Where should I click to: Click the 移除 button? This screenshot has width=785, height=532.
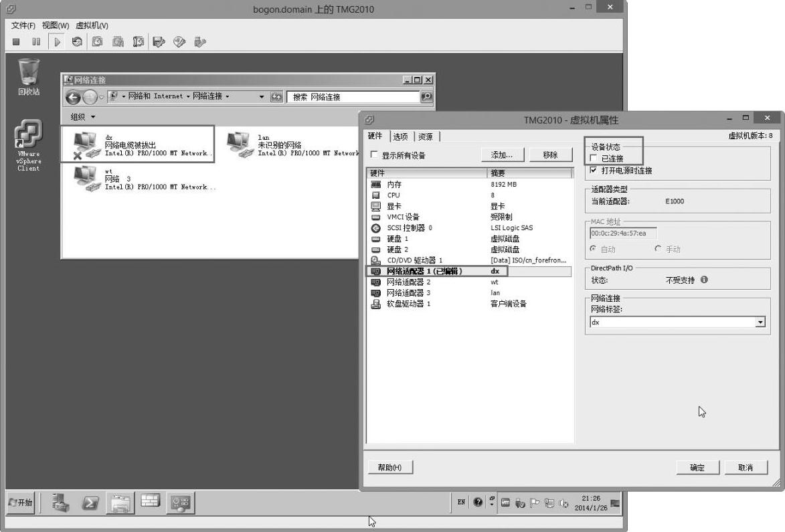550,155
